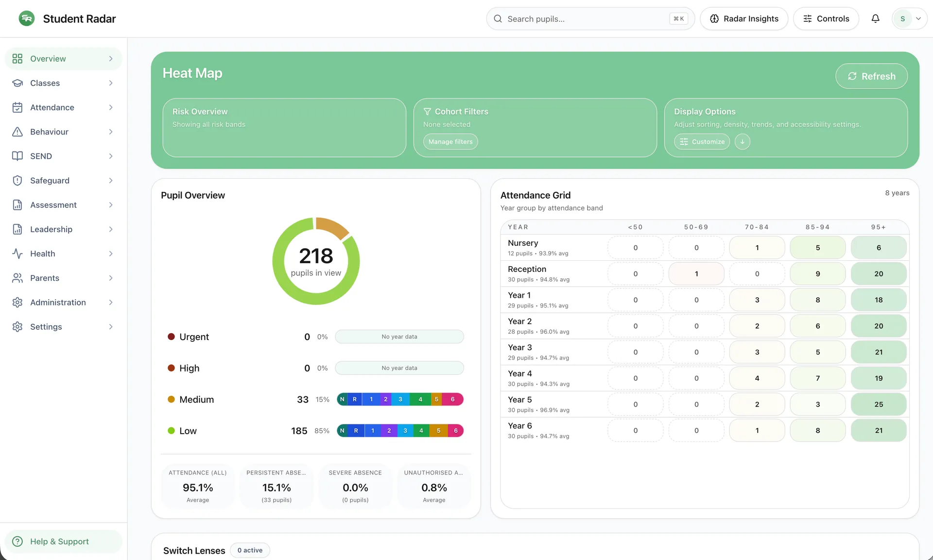This screenshot has height=560, width=933.
Task: Click the notifications bell icon
Action: [875, 18]
